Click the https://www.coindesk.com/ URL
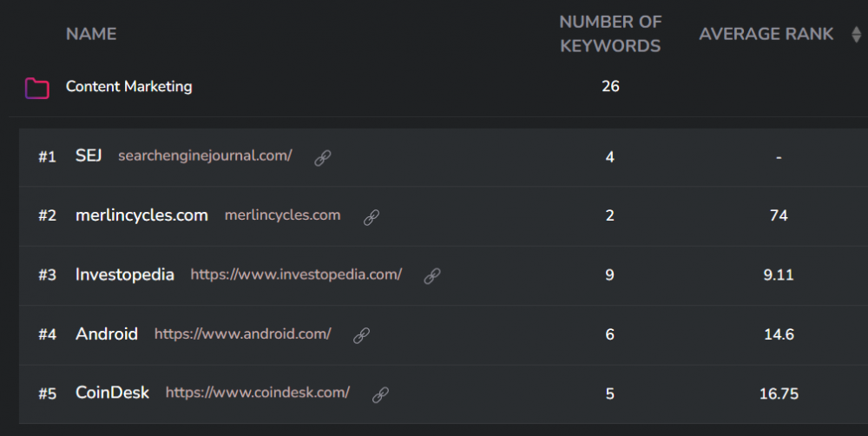 [257, 393]
